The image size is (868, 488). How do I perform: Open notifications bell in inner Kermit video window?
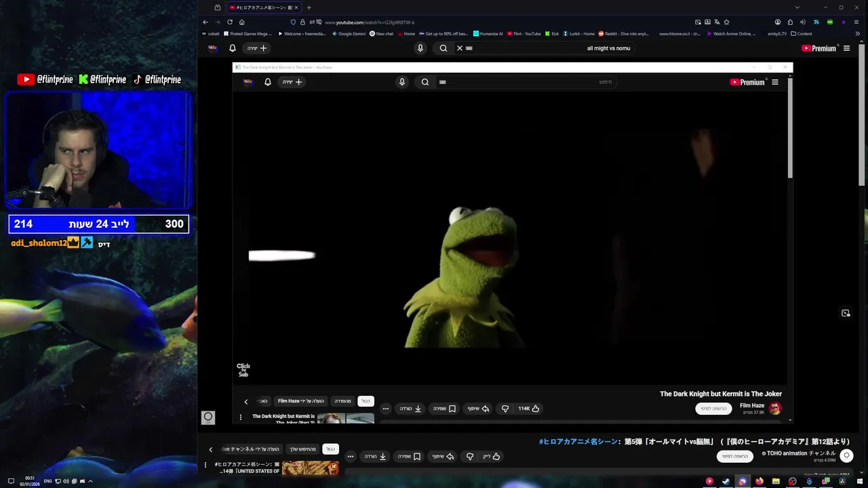pos(268,82)
